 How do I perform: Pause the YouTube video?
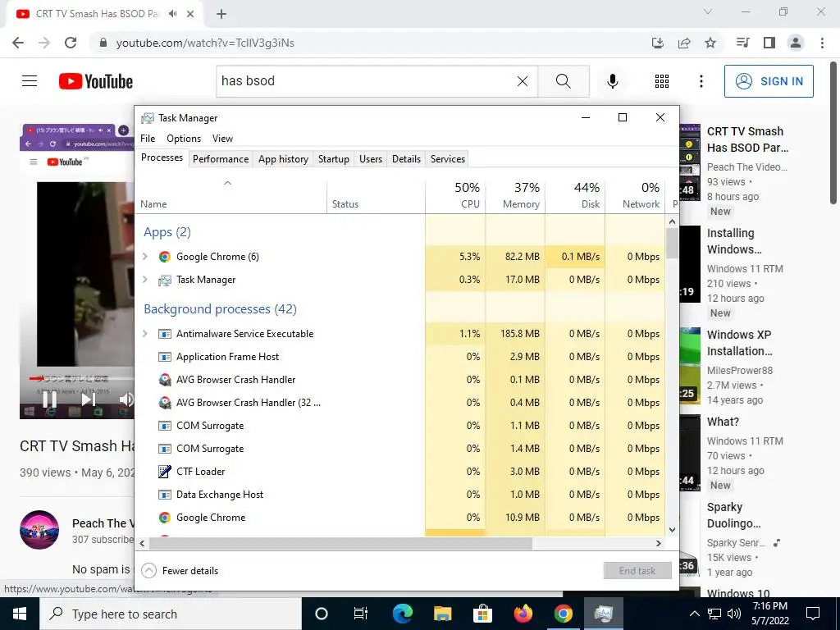pyautogui.click(x=48, y=399)
